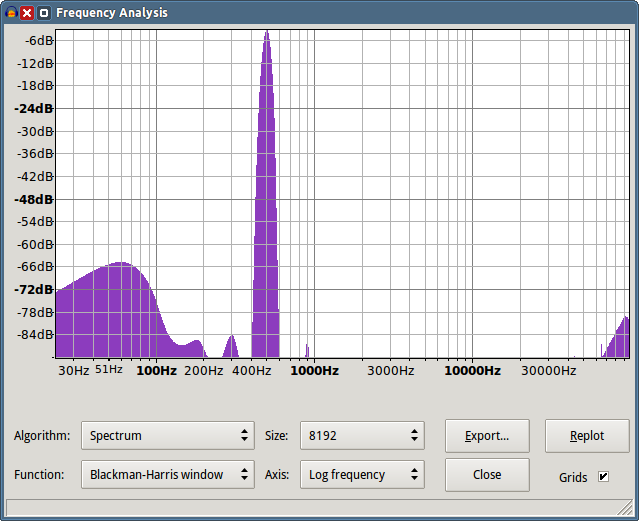Click the -6dB axis label
The height and width of the screenshot is (521, 639).
click(39, 40)
